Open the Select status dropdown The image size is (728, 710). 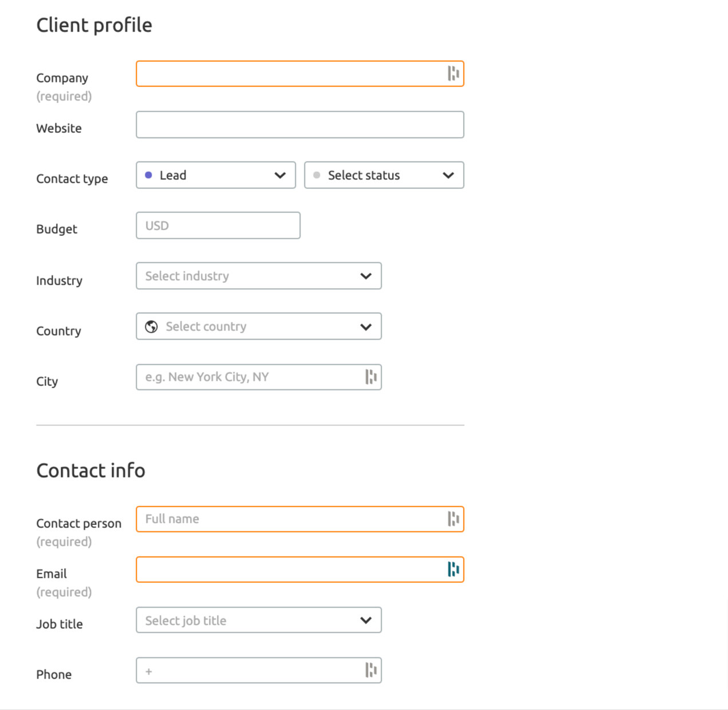[x=384, y=175]
